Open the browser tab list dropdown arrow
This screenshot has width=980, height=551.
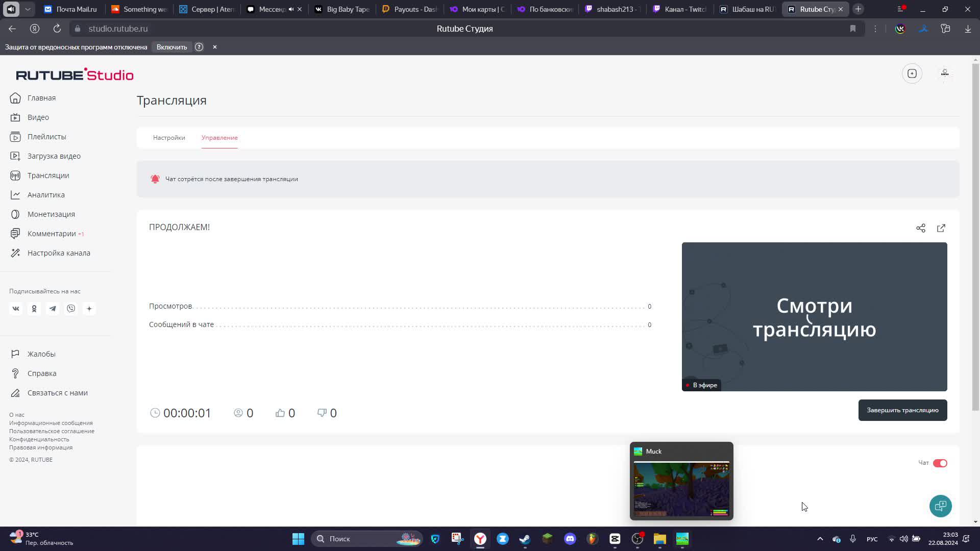pyautogui.click(x=28, y=9)
